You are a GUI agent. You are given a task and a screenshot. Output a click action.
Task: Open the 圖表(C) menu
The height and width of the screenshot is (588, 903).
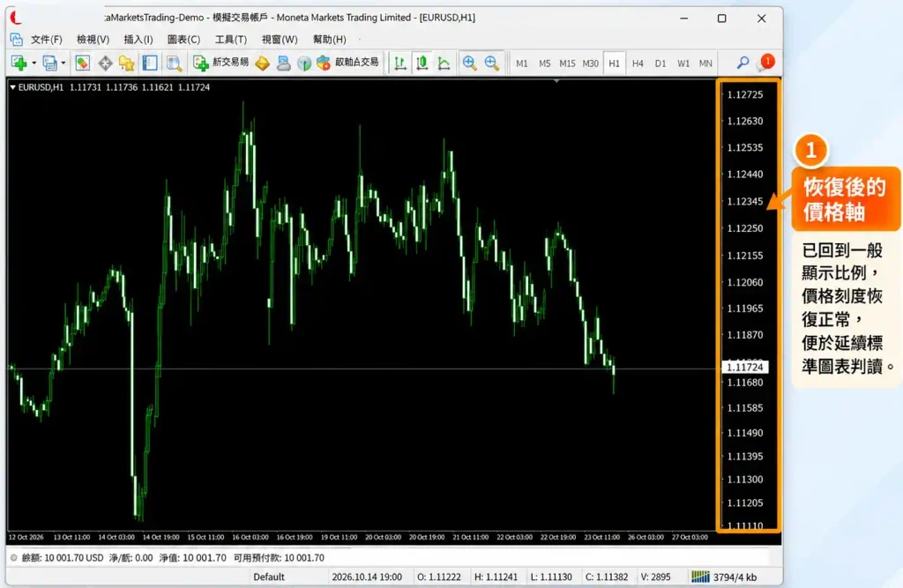(x=183, y=39)
